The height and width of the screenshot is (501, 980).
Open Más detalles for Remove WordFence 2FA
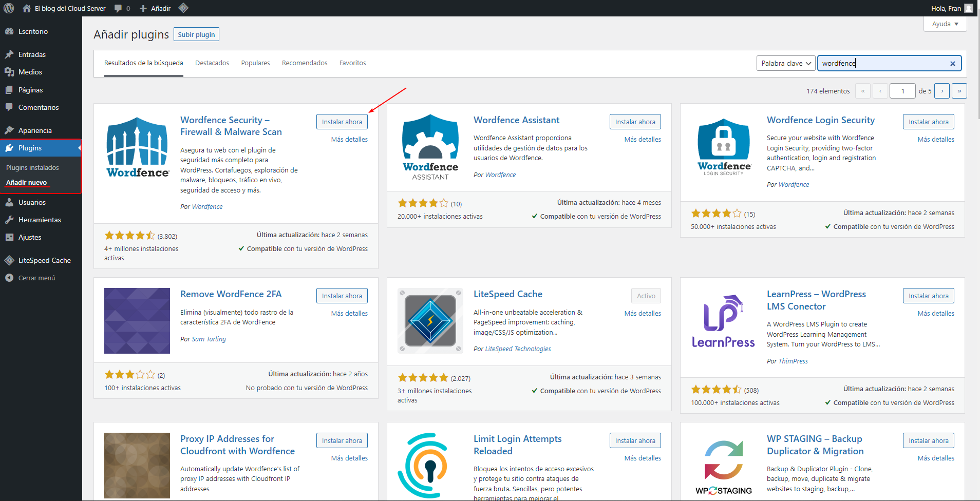(349, 313)
